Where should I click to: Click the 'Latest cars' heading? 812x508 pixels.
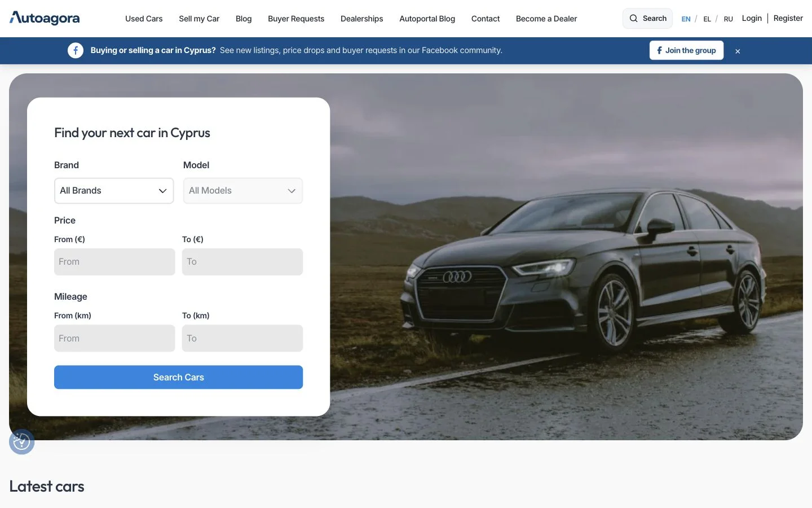47,487
